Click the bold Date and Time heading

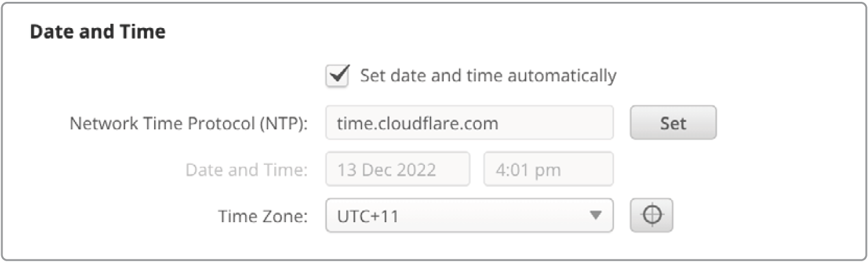tap(98, 32)
